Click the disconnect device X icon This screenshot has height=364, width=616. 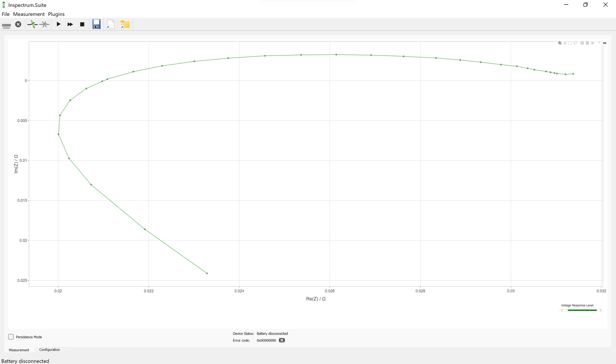click(18, 24)
